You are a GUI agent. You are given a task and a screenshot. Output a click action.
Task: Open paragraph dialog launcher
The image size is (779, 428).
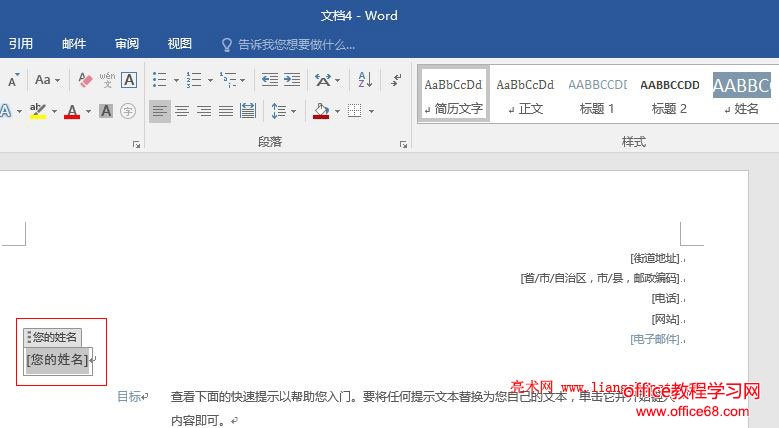tap(403, 145)
